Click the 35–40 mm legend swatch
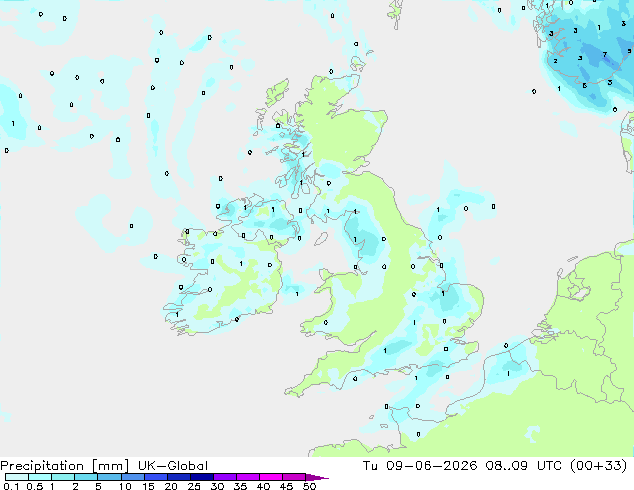 (x=247, y=477)
